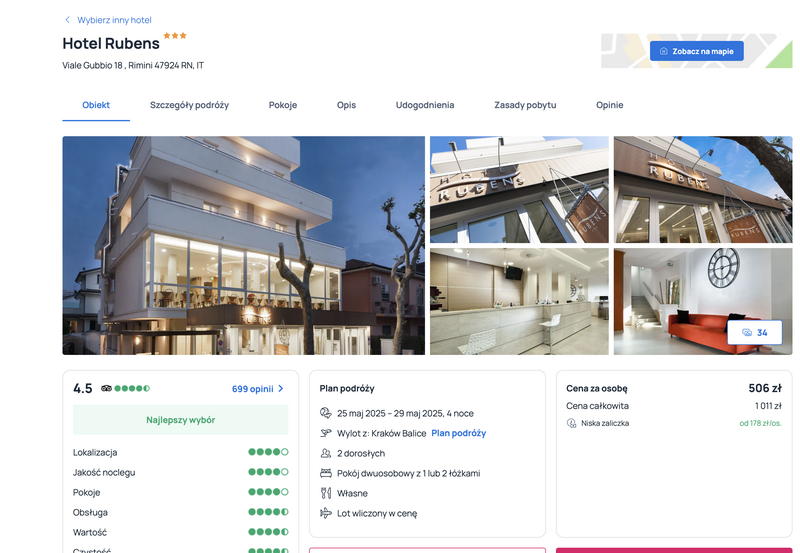Viewport: 800px width, 553px height.
Task: Click the Hotel Rubens heading
Action: tap(111, 44)
